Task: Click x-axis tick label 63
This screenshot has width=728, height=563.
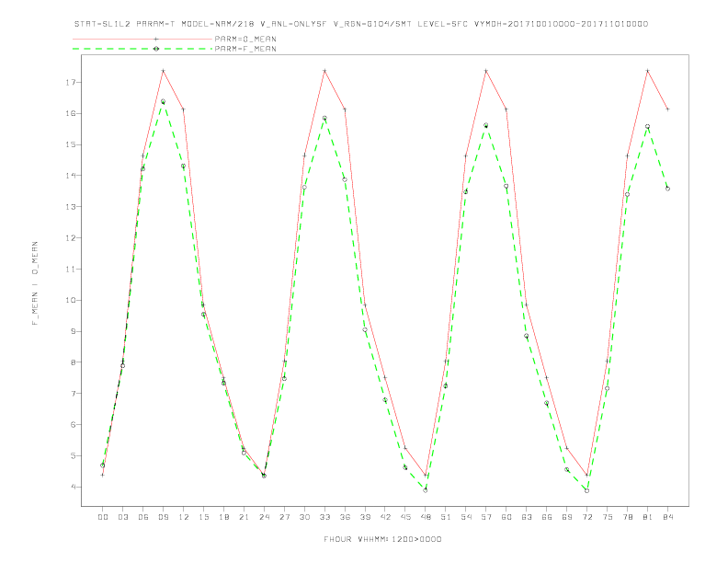Action: 527,517
